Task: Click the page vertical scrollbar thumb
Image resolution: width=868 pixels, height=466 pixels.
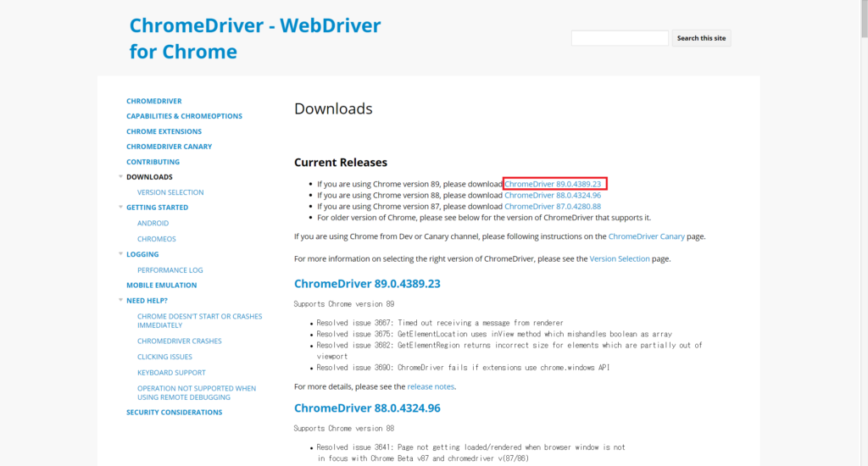Action: (864, 19)
